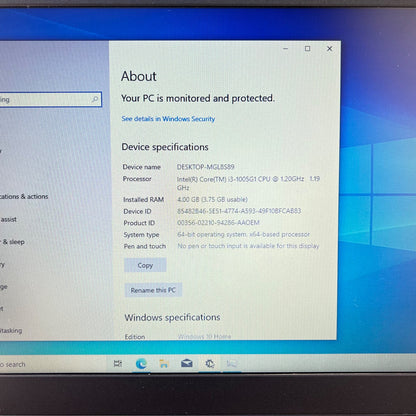Click the Copy button under device specifications
The width and height of the screenshot is (416, 416).
[145, 265]
